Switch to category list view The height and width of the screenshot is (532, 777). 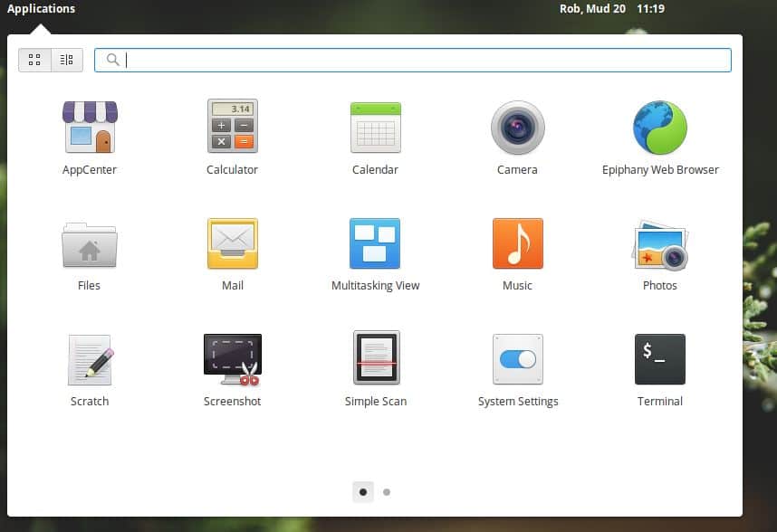click(65, 59)
